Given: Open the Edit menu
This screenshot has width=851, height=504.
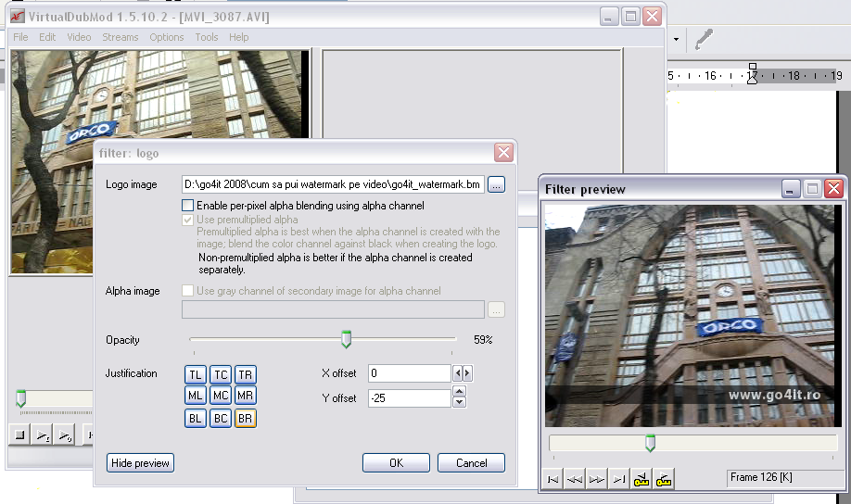Looking at the screenshot, I should 47,37.
